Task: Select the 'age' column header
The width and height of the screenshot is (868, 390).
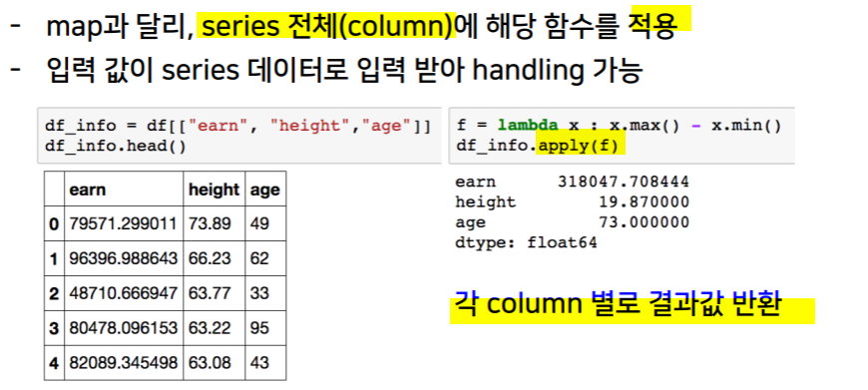Action: (265, 190)
